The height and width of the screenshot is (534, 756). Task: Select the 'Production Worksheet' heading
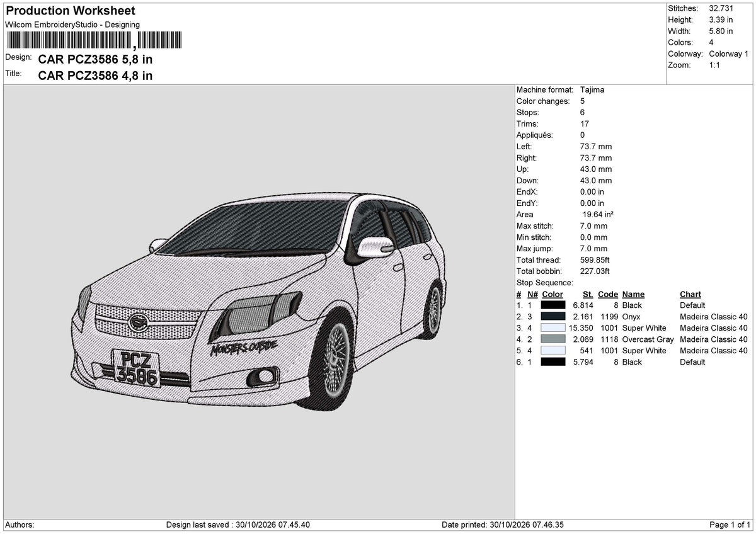(x=71, y=11)
